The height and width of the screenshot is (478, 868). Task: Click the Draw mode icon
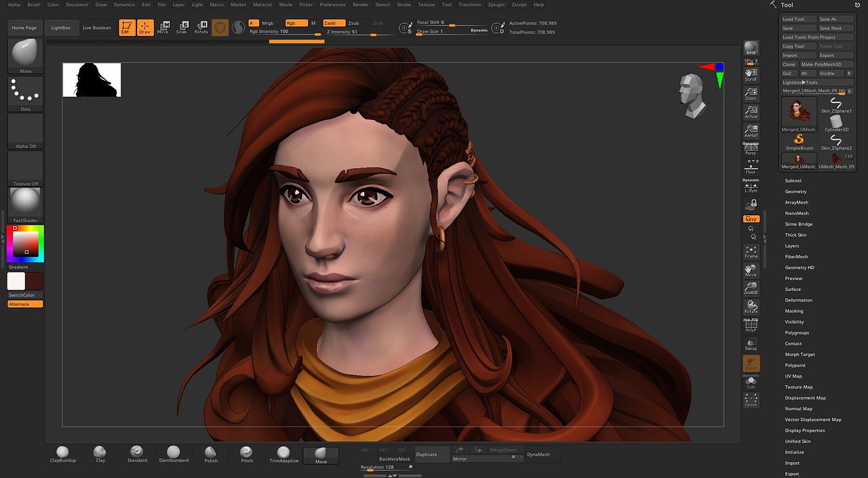144,27
